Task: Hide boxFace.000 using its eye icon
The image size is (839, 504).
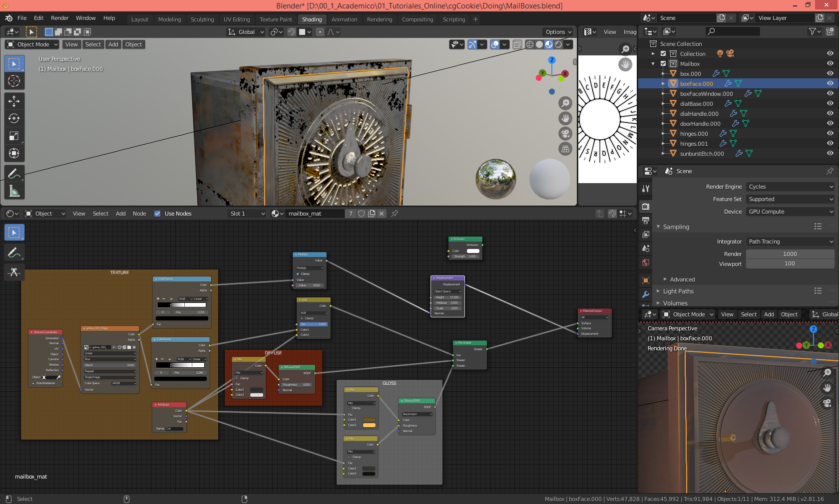Action: pos(830,84)
